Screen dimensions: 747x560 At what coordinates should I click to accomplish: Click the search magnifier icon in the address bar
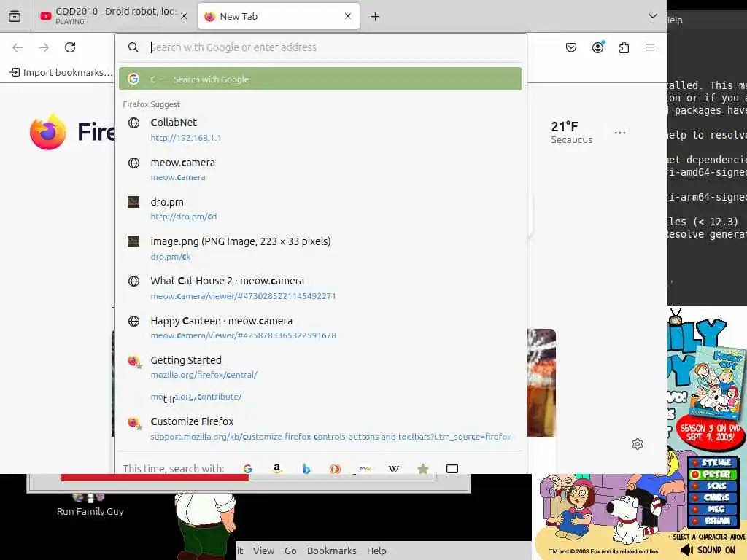point(133,47)
